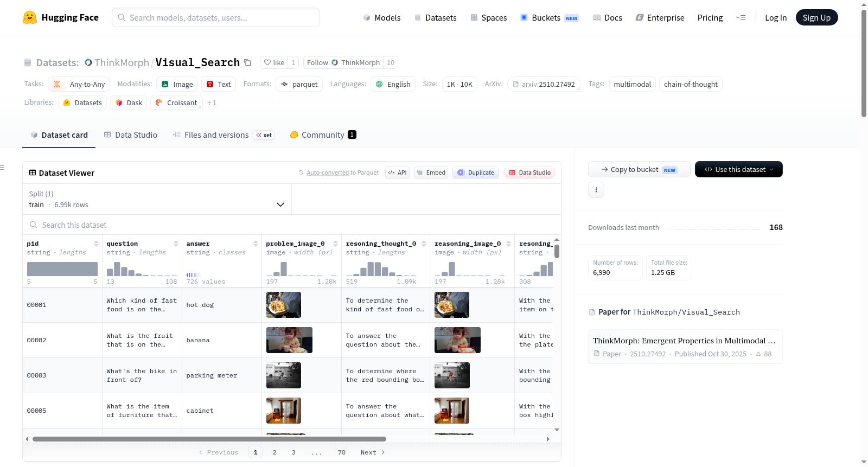Click the Hugging Face logo icon
Viewport: 868px width, 467px height.
pos(30,17)
